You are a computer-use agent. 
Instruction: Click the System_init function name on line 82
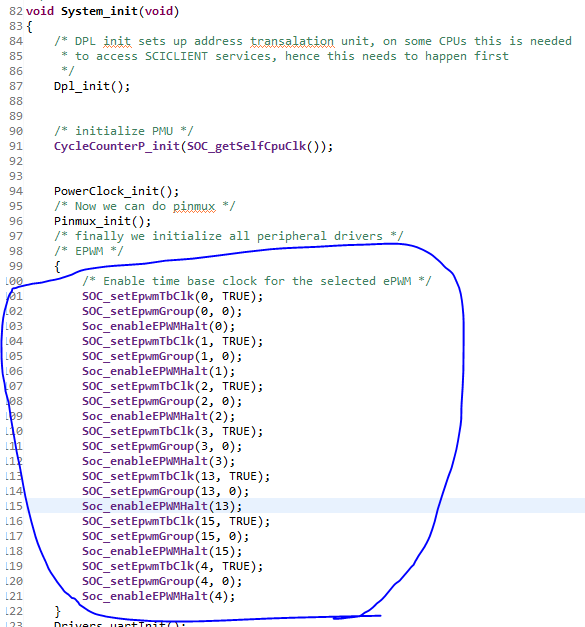point(99,11)
